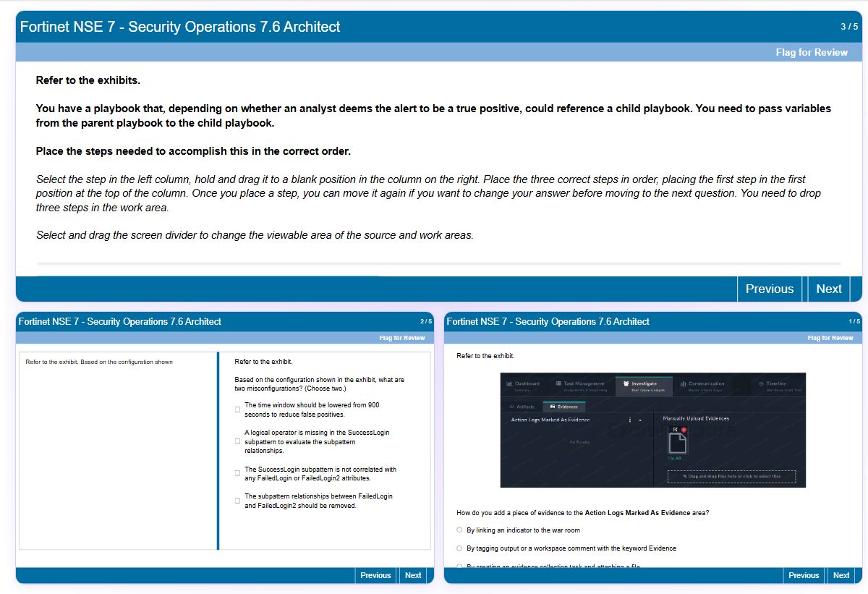Click Previous in the question 1/5 panel
This screenshot has height=594, width=868.
(804, 575)
